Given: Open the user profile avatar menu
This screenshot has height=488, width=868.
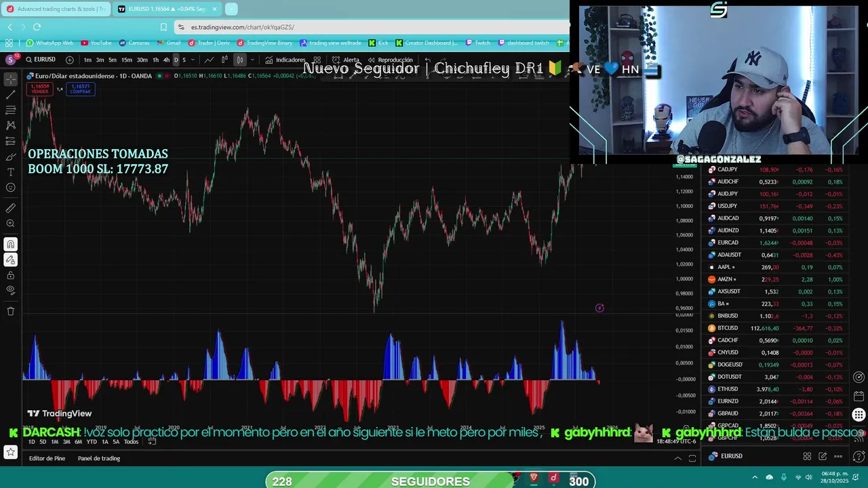Looking at the screenshot, I should click(11, 60).
